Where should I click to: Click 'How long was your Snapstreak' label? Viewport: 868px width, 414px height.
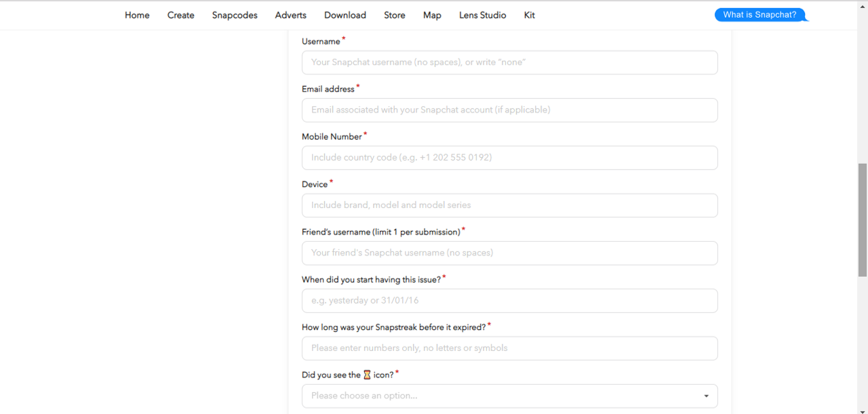(x=394, y=327)
